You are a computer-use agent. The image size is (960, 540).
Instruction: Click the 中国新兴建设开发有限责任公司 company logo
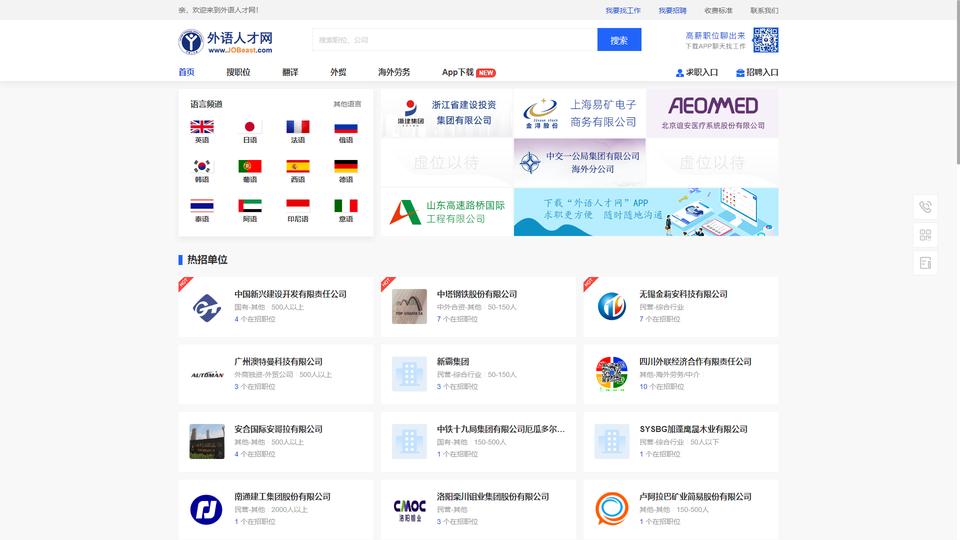click(x=207, y=307)
